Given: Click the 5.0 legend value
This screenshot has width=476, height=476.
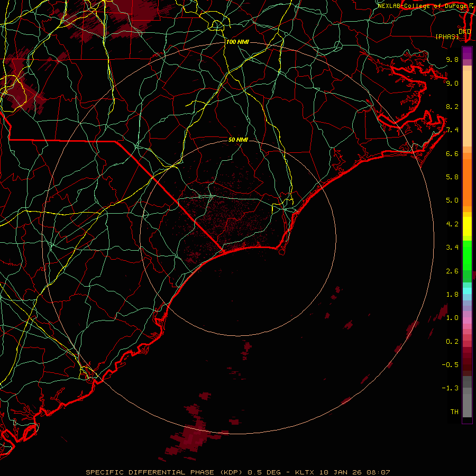Looking at the screenshot, I should [452, 200].
